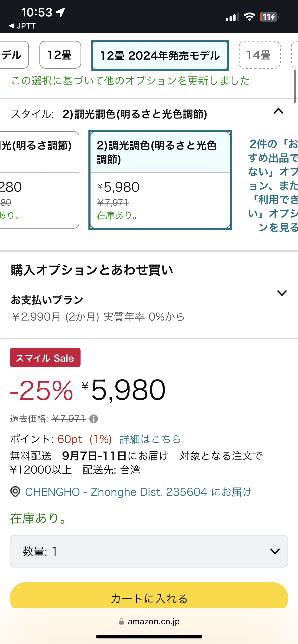298x644 pixels.
Task: Tap the info icon beside 過去価格
Action: point(94,418)
